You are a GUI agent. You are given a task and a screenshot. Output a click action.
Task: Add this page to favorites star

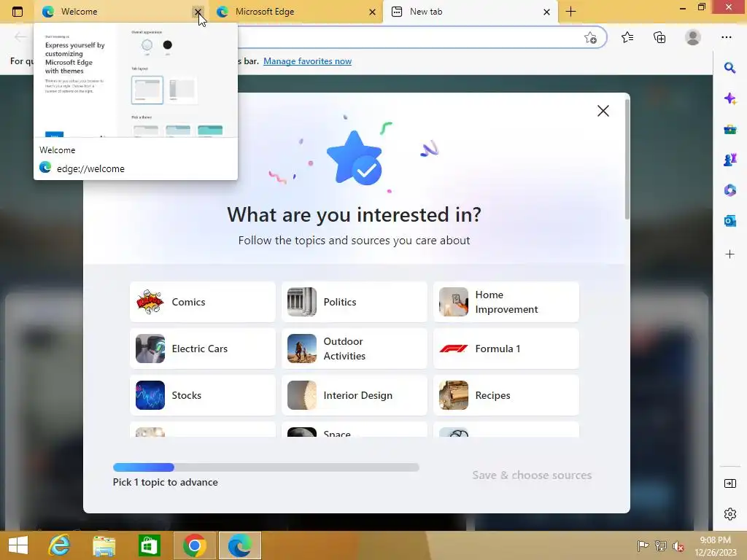[590, 38]
